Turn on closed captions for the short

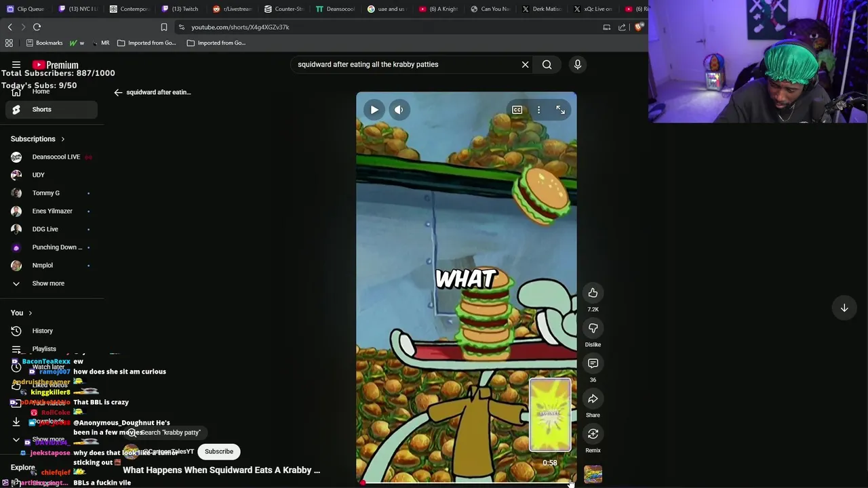517,110
